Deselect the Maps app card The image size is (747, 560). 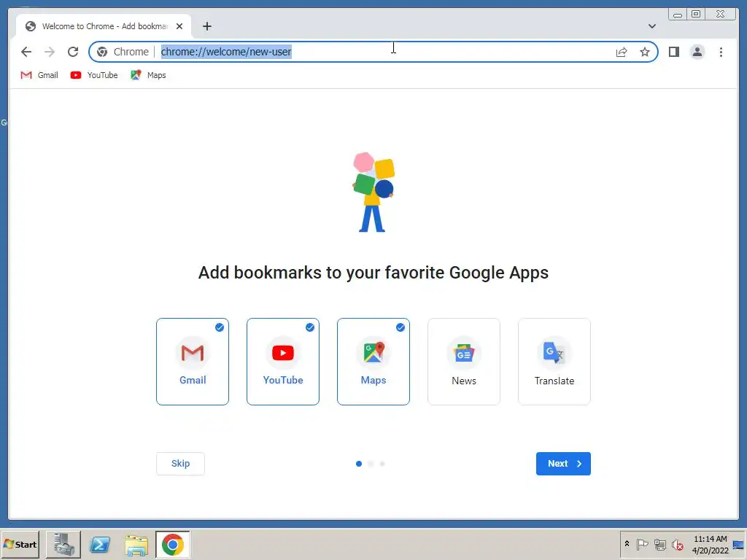[373, 362]
